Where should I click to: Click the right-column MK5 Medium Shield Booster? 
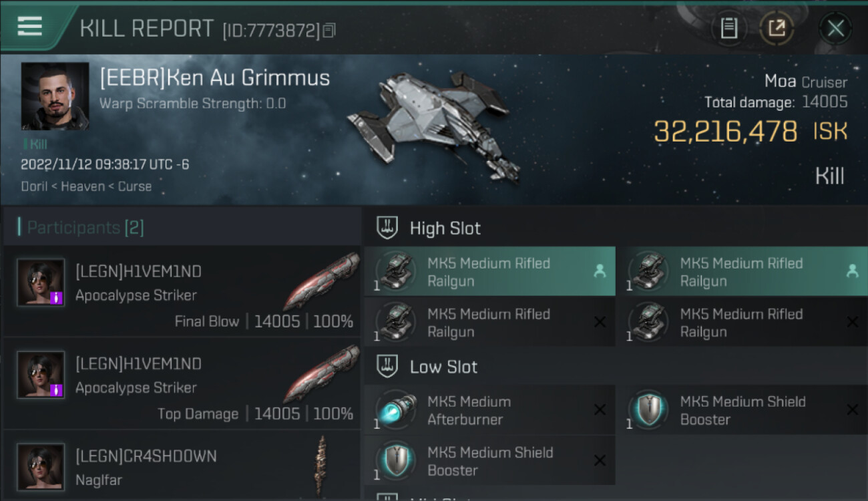741,410
